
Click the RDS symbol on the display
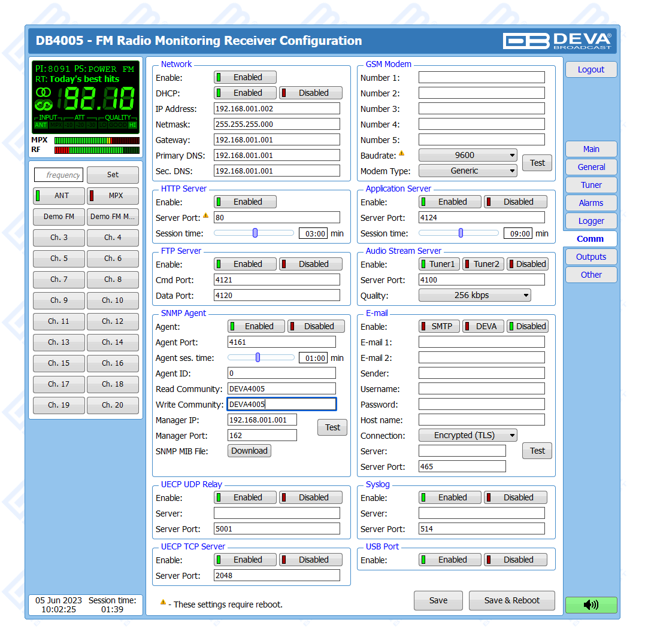43,104
